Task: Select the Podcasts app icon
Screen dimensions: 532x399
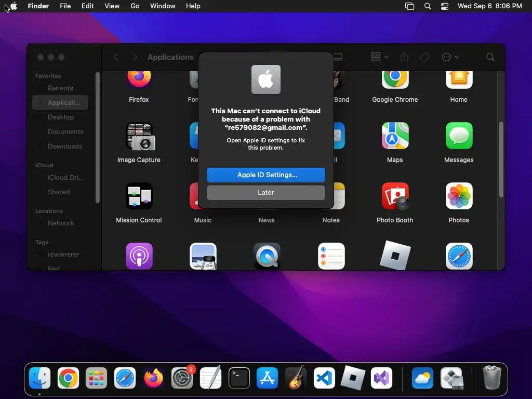Action: (139, 256)
